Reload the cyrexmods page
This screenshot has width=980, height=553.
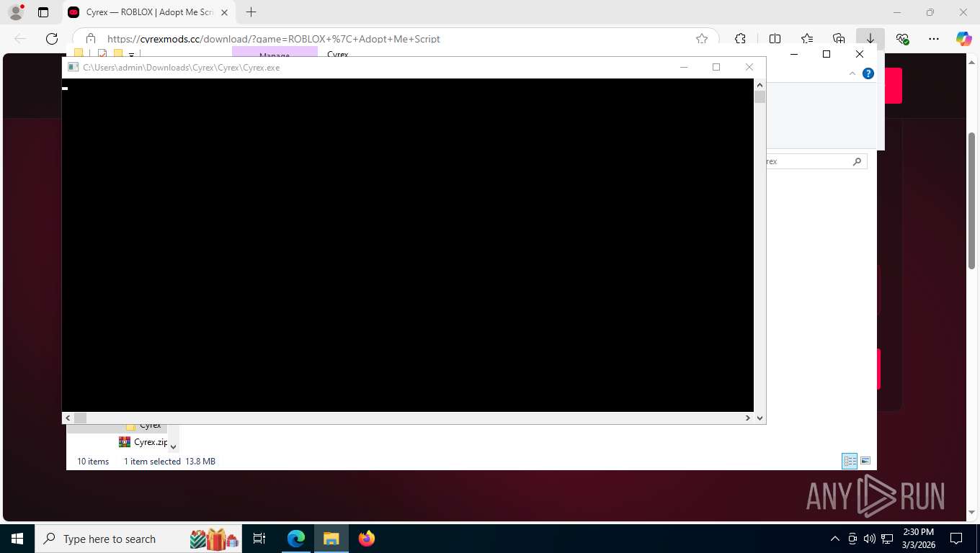click(x=52, y=39)
